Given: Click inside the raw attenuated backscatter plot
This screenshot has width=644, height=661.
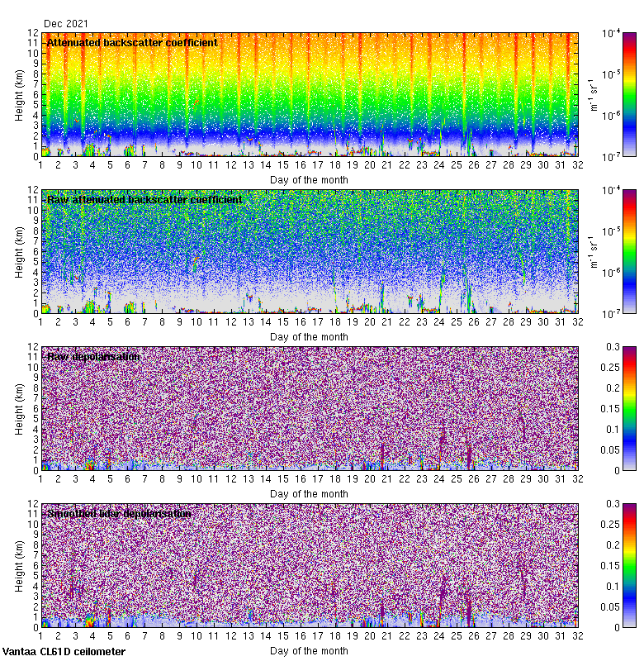Looking at the screenshot, I should [310, 256].
